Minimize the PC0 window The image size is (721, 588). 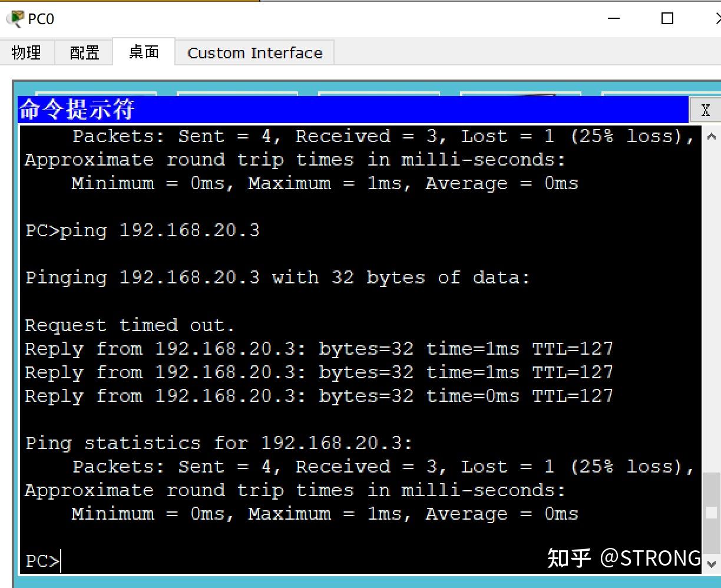click(614, 19)
